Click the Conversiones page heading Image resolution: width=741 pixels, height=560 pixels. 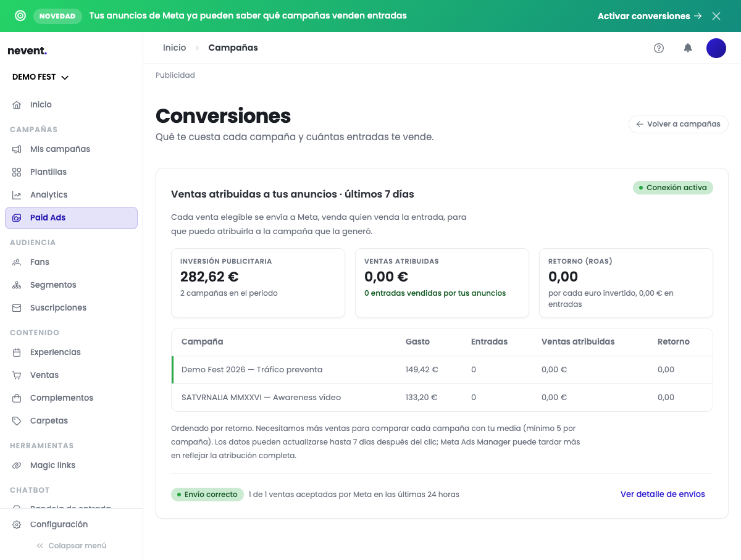coord(224,116)
